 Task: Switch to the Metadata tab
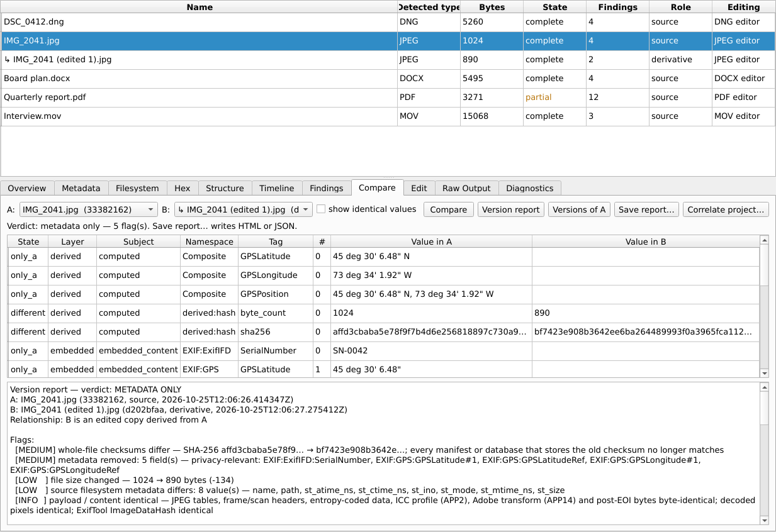point(81,188)
